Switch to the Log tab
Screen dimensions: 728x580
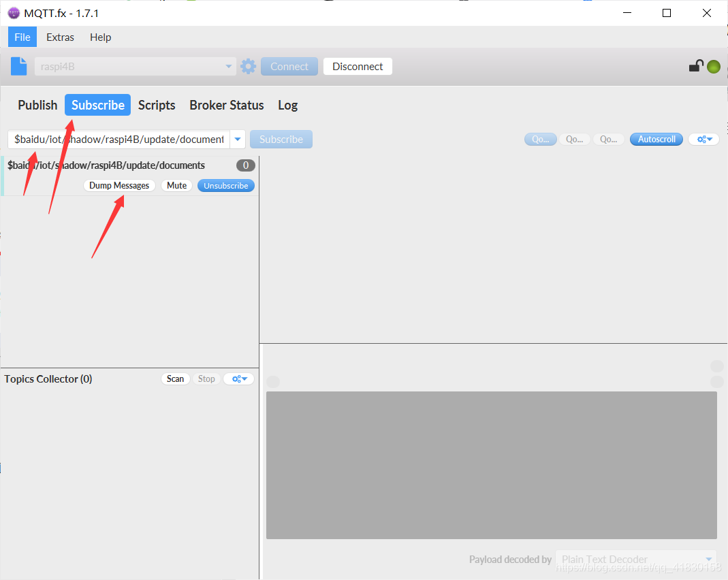pos(288,106)
